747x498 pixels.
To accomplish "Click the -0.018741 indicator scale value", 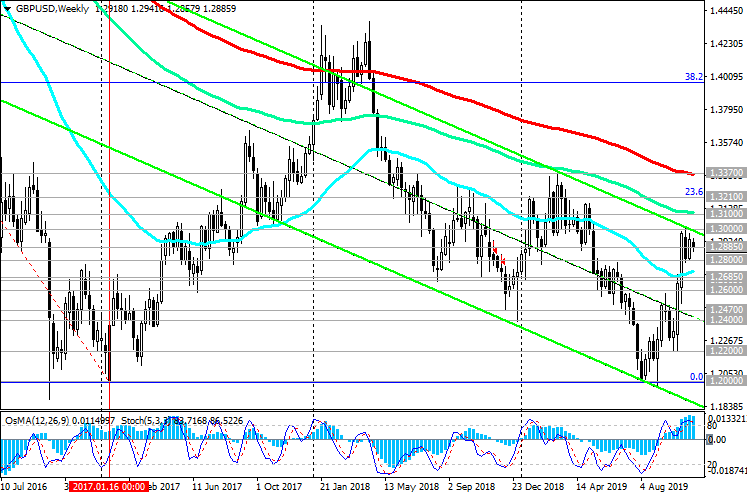I will tap(726, 470).
